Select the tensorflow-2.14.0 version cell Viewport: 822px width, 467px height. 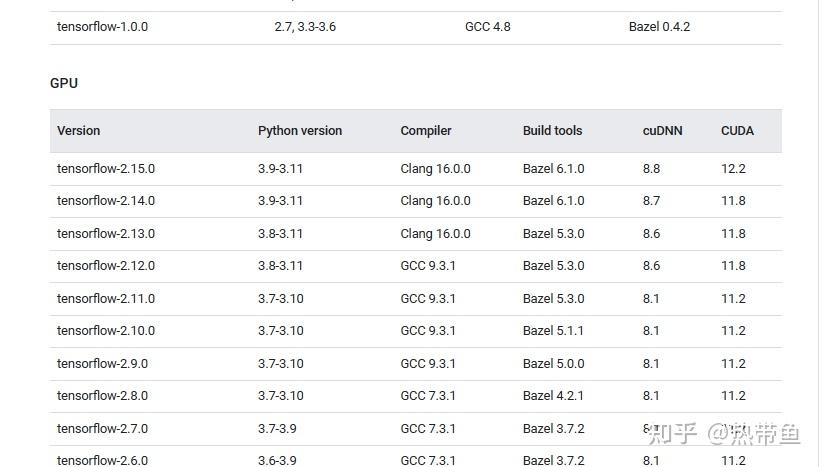[106, 201]
